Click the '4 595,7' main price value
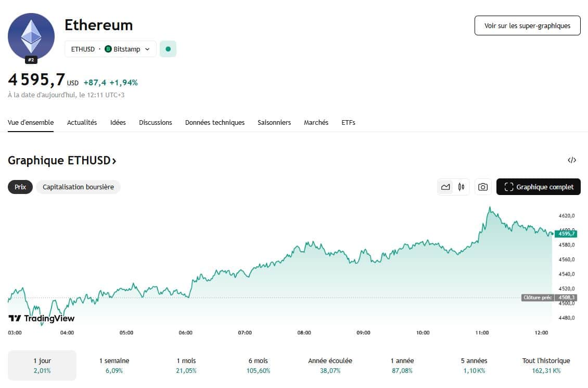588x388 pixels. tap(36, 80)
